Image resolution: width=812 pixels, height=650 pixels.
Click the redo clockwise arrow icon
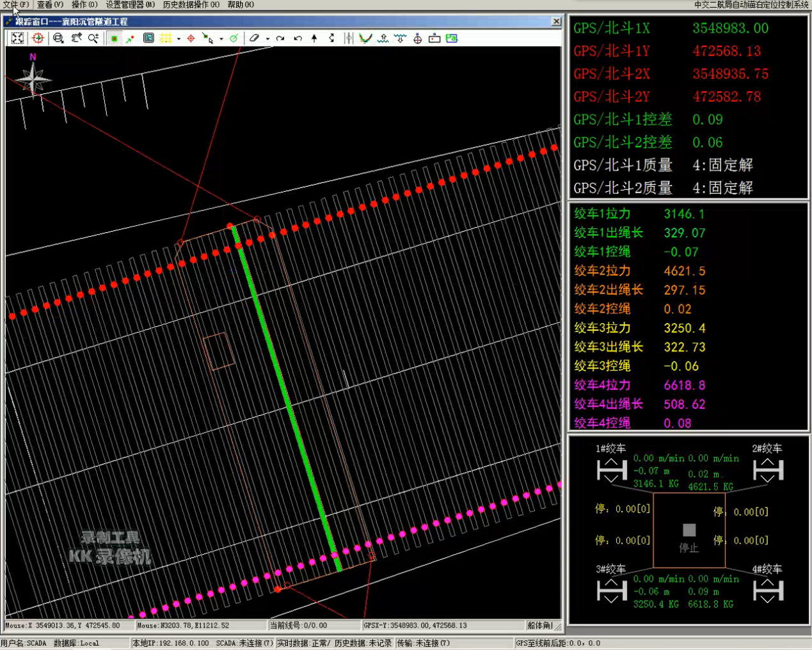[x=280, y=38]
